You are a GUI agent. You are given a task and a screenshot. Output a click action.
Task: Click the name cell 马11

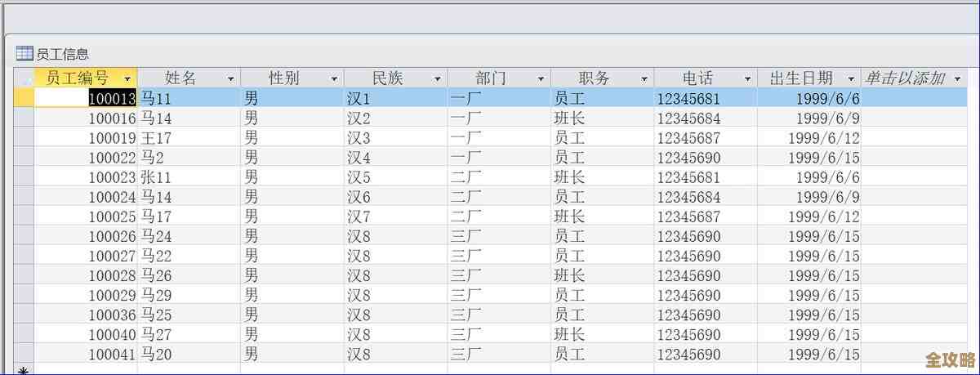(x=189, y=98)
